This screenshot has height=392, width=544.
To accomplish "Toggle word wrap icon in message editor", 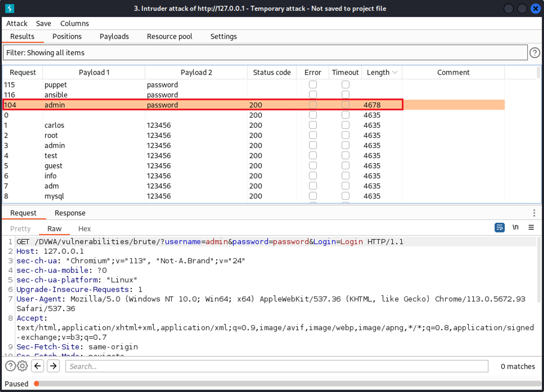I will point(499,228).
